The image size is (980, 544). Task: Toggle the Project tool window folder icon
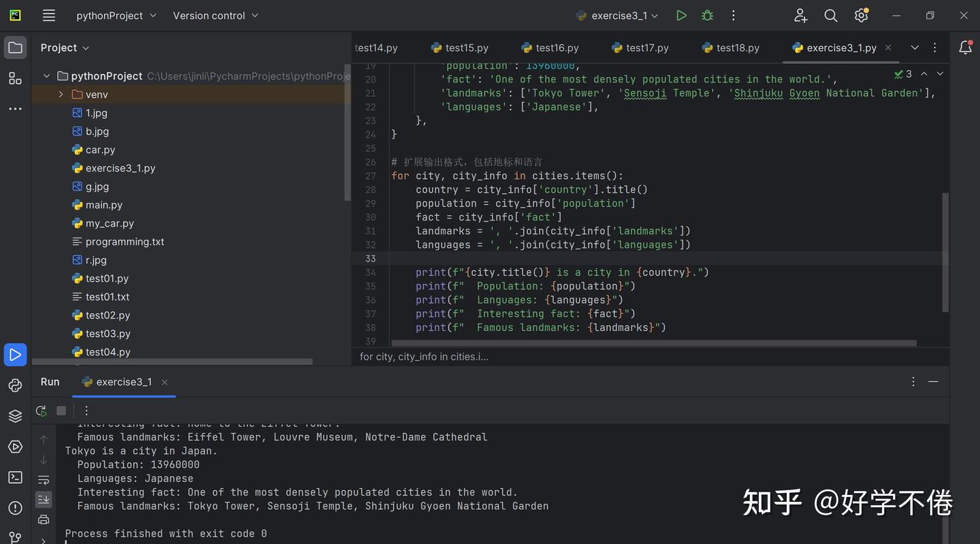pos(15,48)
